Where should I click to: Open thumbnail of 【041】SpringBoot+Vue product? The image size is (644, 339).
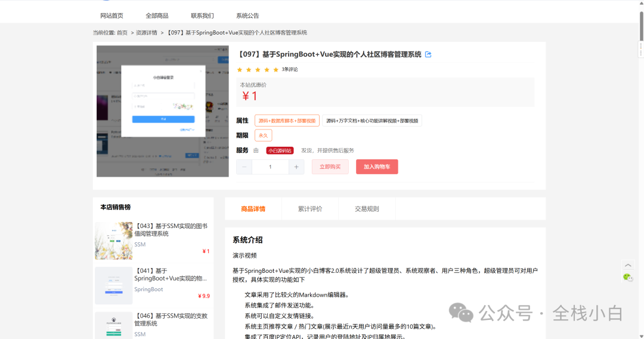[x=114, y=285]
